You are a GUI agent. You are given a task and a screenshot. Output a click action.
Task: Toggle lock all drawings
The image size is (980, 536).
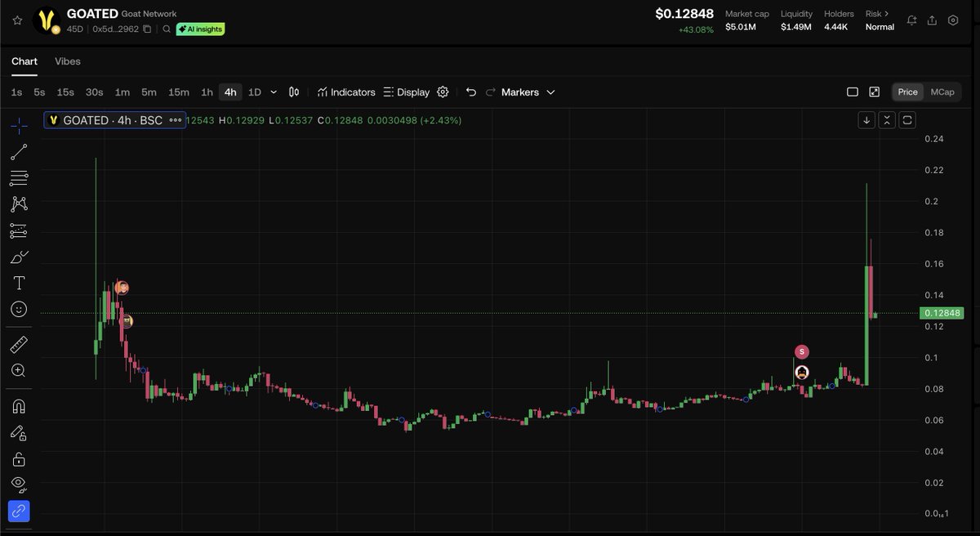pyautogui.click(x=18, y=458)
